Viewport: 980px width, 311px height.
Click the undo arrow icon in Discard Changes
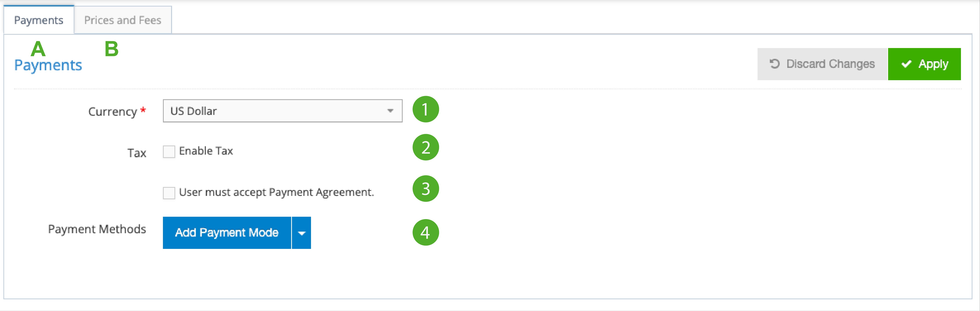tap(775, 64)
